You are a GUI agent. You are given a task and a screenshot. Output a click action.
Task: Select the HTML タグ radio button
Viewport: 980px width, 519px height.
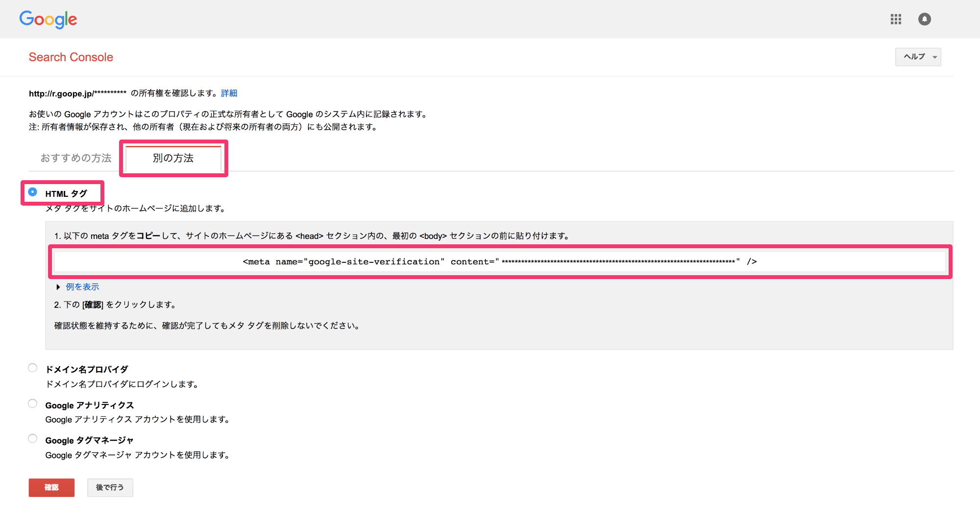point(33,192)
